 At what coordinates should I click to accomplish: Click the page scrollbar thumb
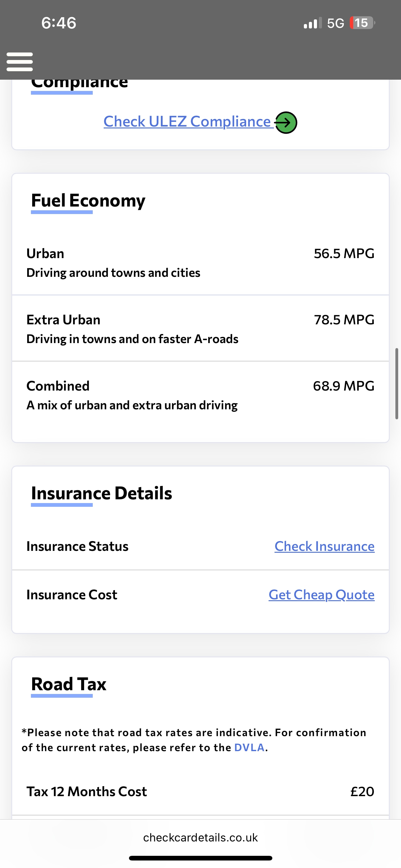click(x=397, y=383)
